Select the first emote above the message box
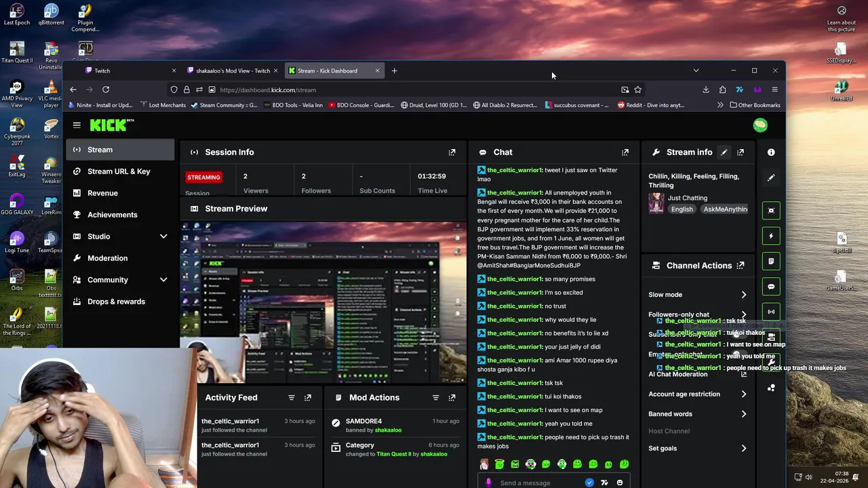Screen dimensions: 868x488 (x=484, y=464)
